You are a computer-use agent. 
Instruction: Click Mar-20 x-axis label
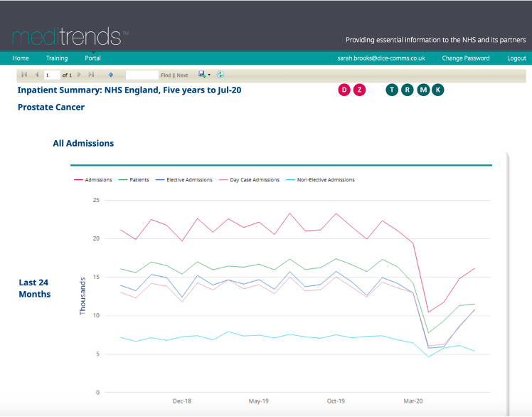coord(413,401)
